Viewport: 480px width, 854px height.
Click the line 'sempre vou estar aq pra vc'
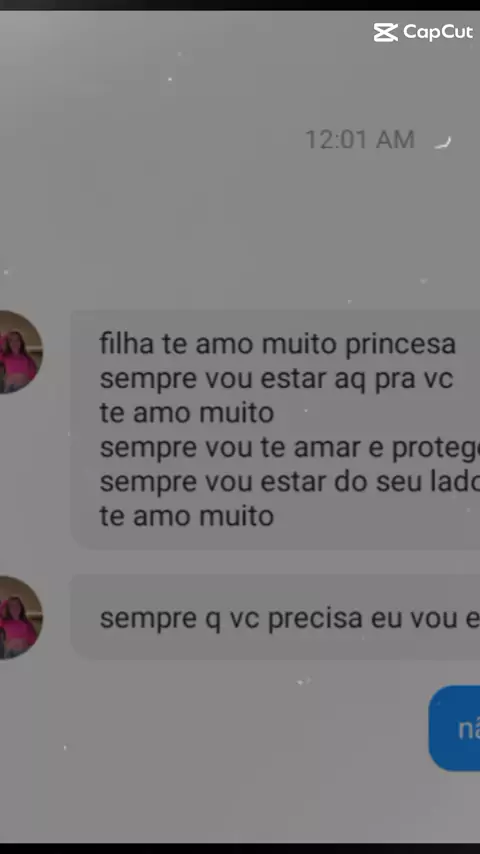coord(276,379)
